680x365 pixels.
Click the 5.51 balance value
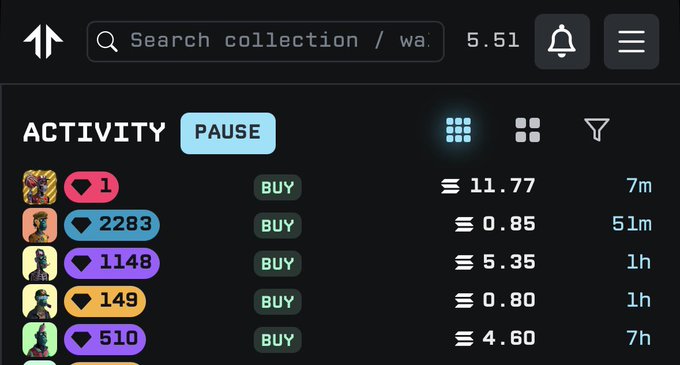pos(493,41)
